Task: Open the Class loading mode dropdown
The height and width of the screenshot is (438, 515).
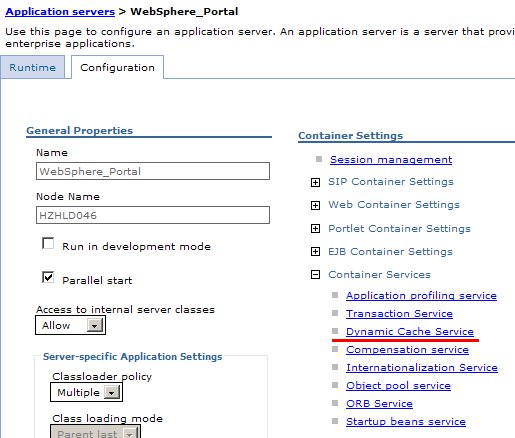Action: [x=95, y=432]
